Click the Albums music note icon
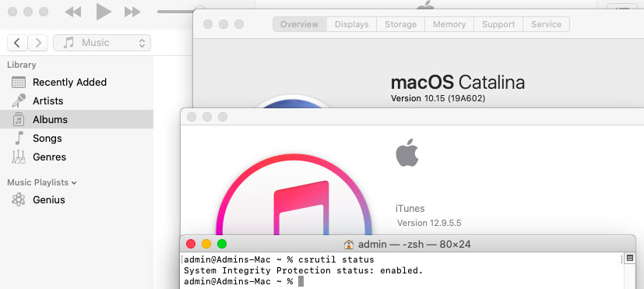644x289 pixels. [19, 119]
